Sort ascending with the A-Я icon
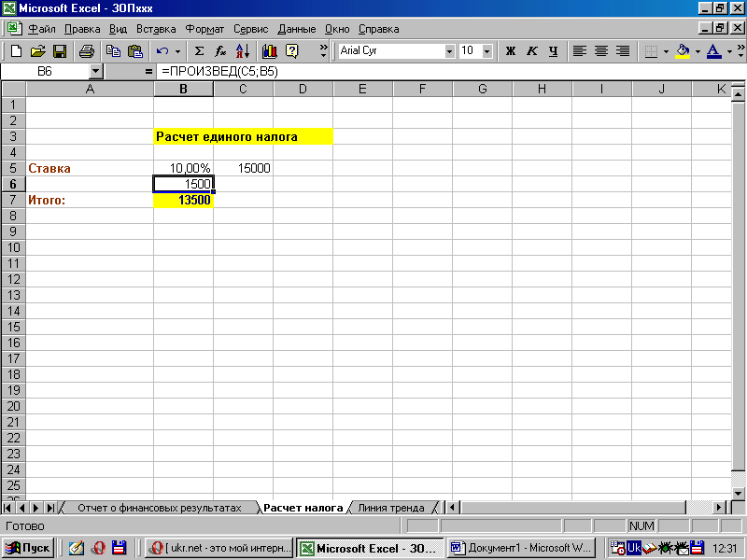This screenshot has width=747, height=560. click(243, 51)
